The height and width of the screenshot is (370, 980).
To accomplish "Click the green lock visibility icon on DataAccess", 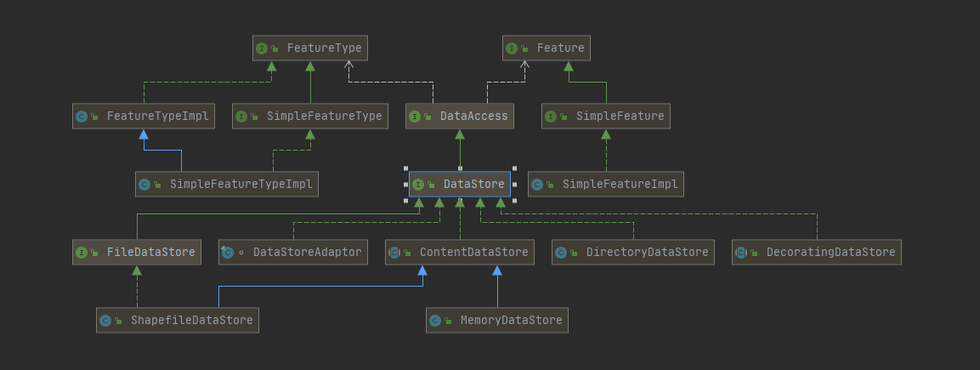I will (x=428, y=117).
